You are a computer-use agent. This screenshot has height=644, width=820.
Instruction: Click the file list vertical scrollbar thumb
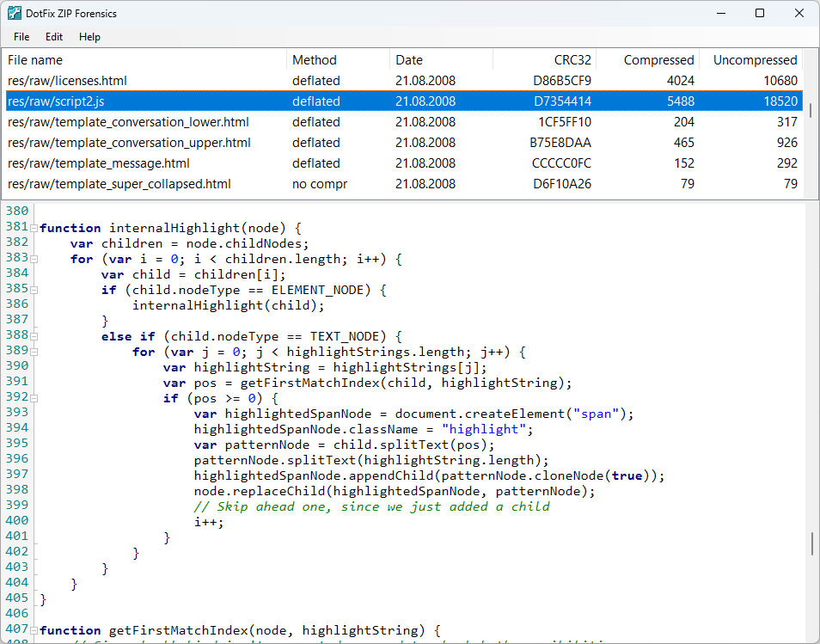click(x=811, y=110)
